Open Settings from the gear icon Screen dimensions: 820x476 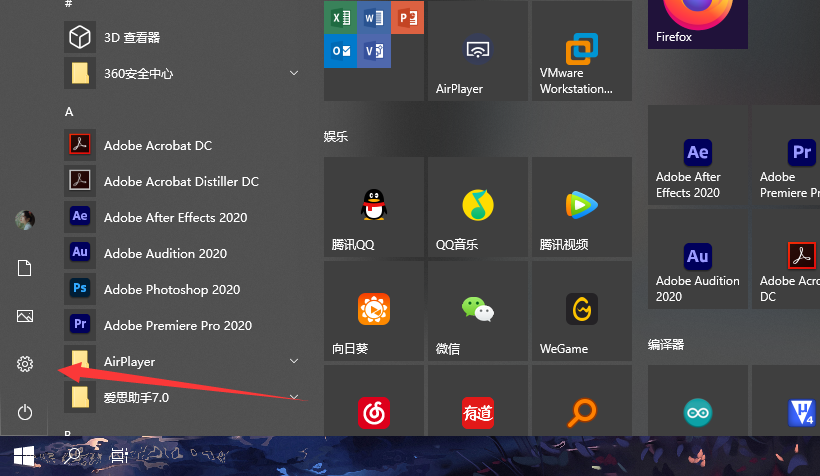click(25, 365)
